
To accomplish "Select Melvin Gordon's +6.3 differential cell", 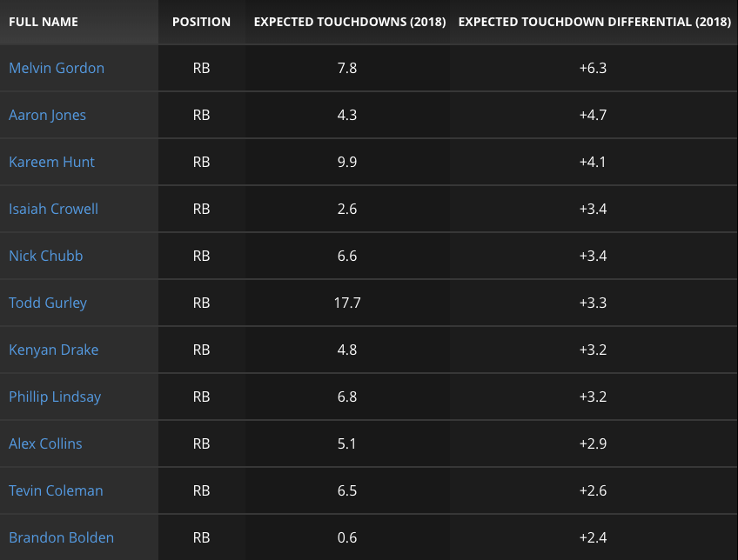I will coord(593,68).
